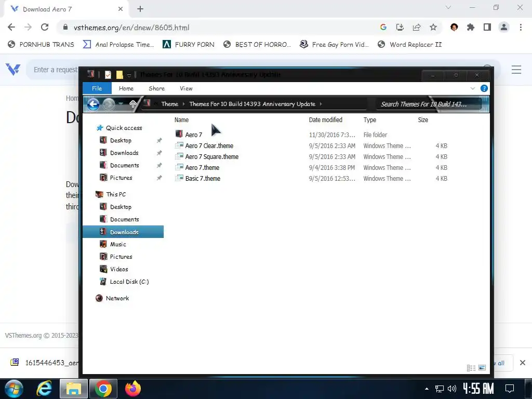Go back in Chrome browser

click(x=11, y=27)
